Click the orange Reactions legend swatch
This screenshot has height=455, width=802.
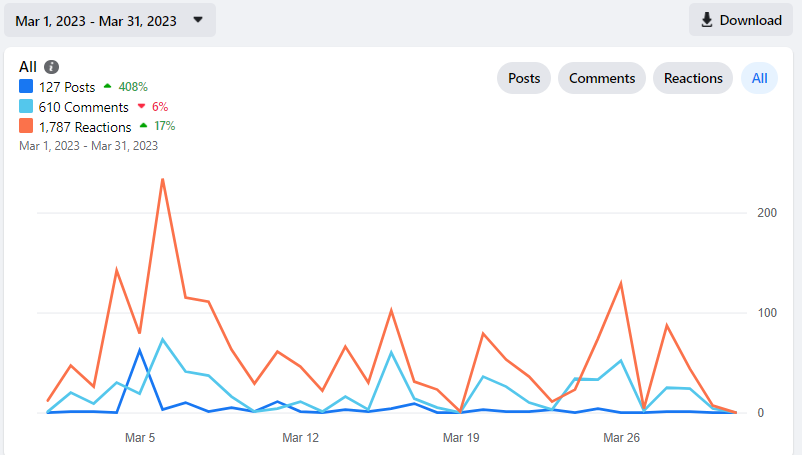coord(26,126)
